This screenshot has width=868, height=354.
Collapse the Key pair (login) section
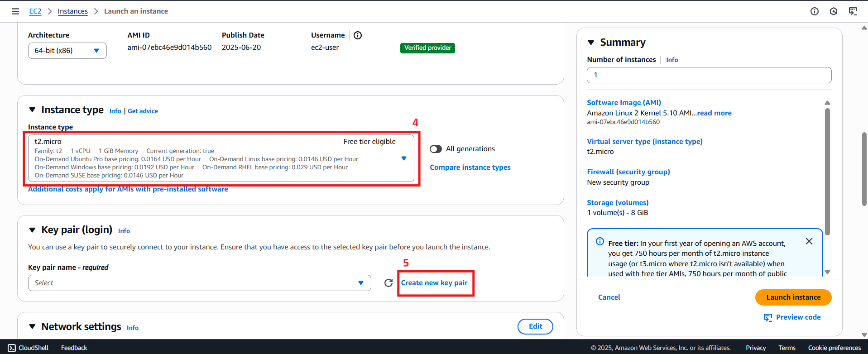pos(32,230)
